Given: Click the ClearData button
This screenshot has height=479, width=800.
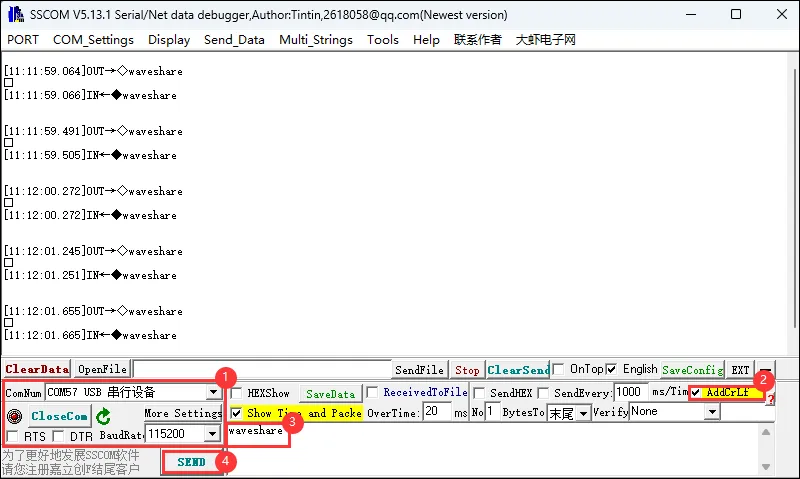Looking at the screenshot, I should tap(37, 370).
